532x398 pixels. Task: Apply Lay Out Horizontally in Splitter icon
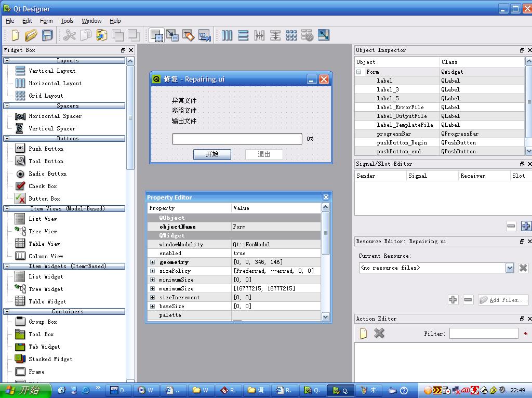coord(259,35)
